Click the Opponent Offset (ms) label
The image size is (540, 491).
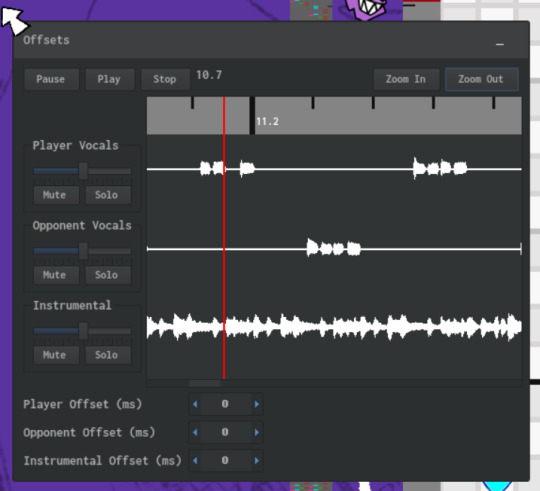point(89,432)
